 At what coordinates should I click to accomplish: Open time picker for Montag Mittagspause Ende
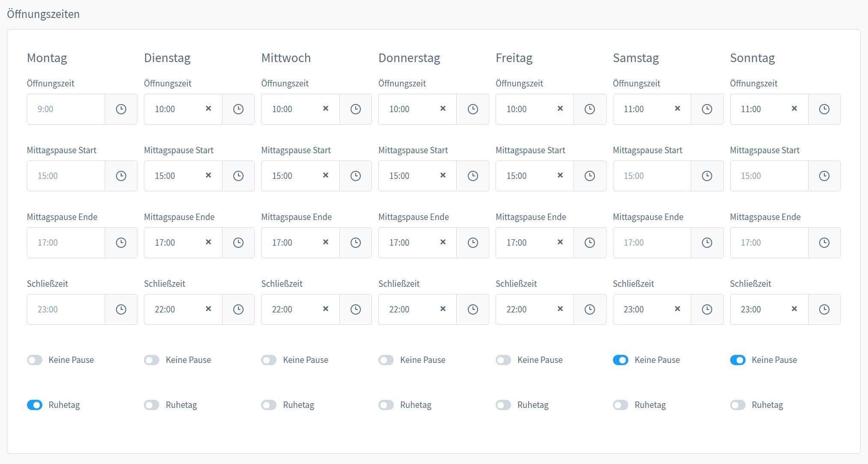pyautogui.click(x=121, y=243)
